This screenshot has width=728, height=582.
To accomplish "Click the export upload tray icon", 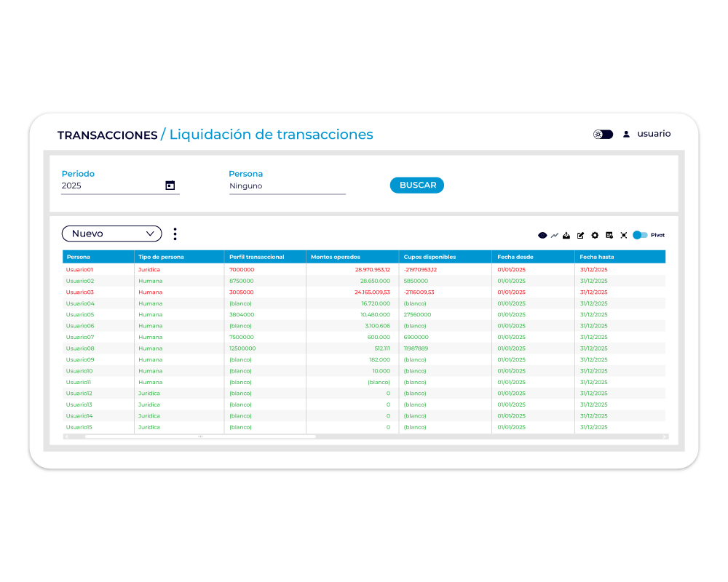I will tap(566, 235).
